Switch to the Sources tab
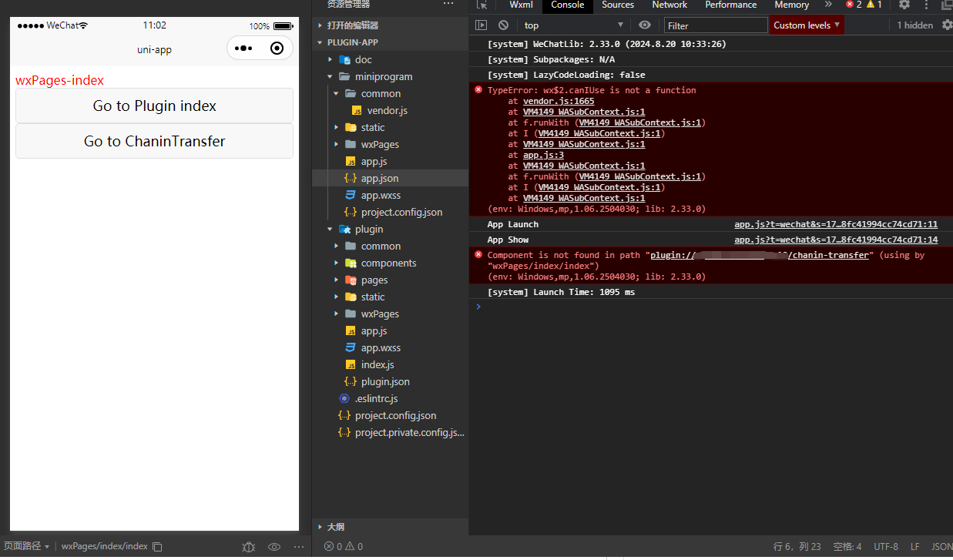953x560 pixels. (618, 5)
